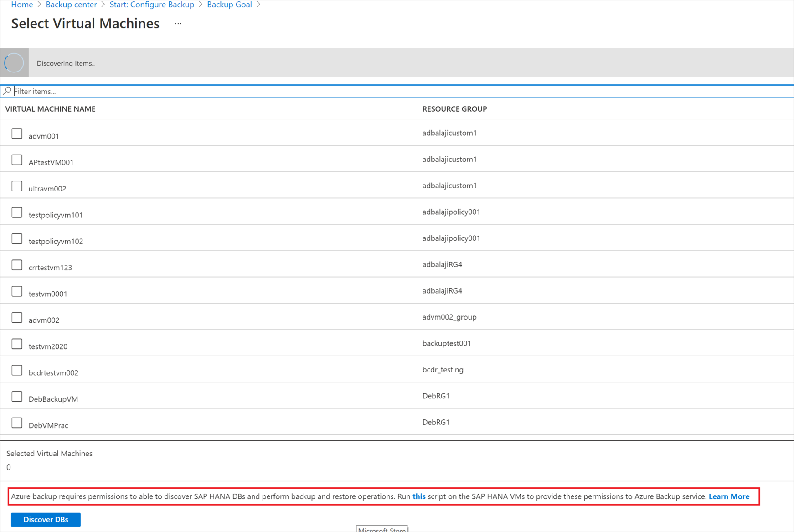Open Backup center from the breadcrumb
Image resolution: width=794 pixels, height=532 pixels.
pos(71,4)
